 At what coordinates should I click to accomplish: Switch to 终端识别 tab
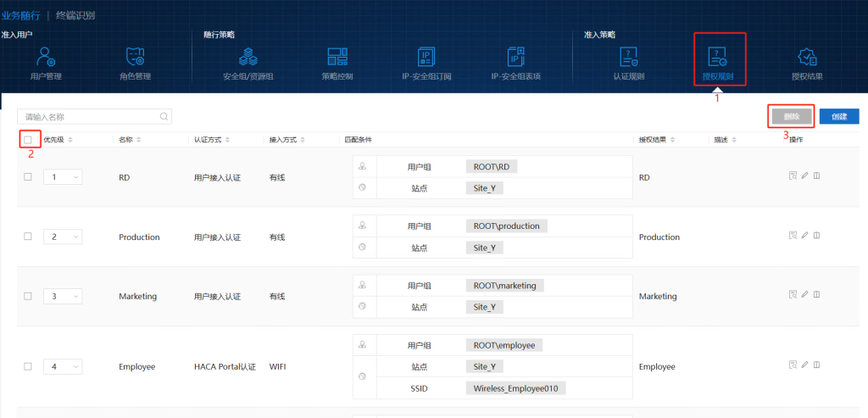point(76,15)
